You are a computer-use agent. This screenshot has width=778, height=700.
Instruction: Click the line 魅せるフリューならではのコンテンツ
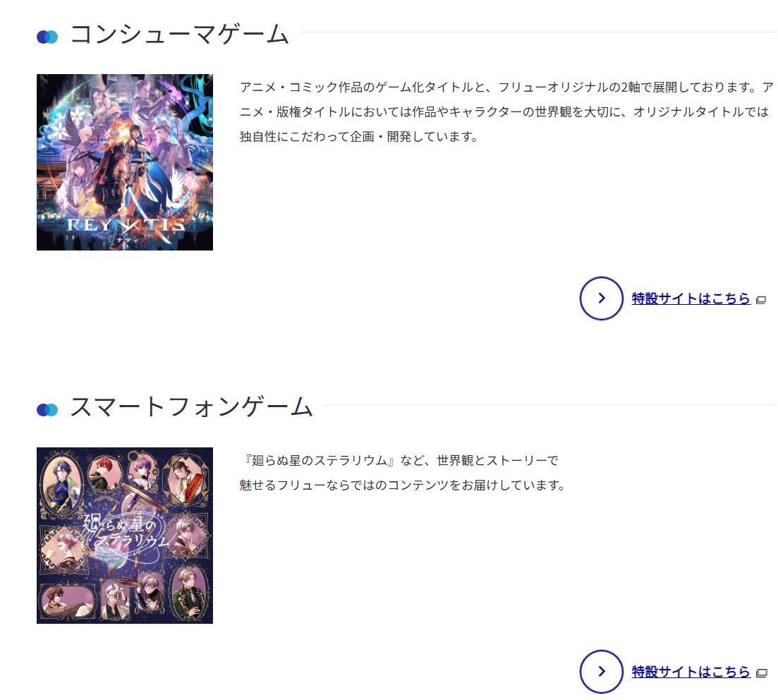pos(402,485)
